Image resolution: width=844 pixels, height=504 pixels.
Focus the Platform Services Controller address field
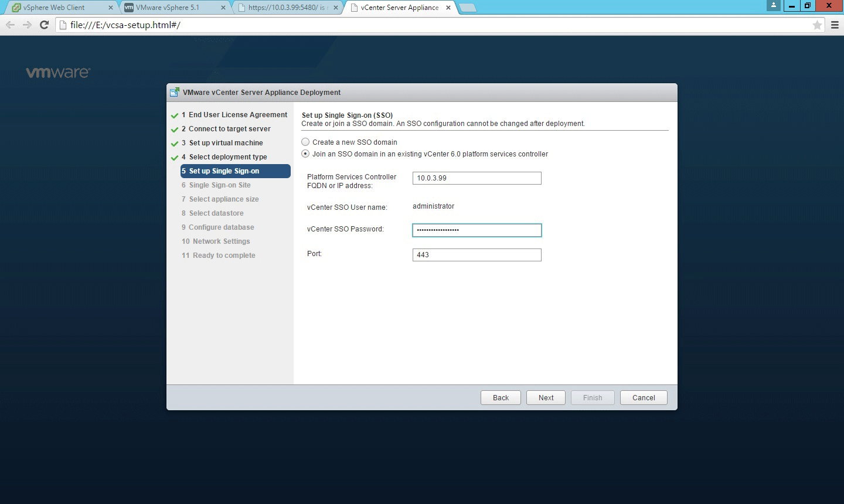coord(477,178)
